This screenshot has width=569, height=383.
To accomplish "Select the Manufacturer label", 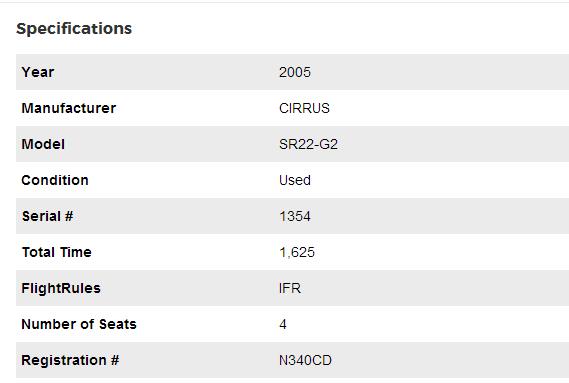I will pyautogui.click(x=69, y=108).
